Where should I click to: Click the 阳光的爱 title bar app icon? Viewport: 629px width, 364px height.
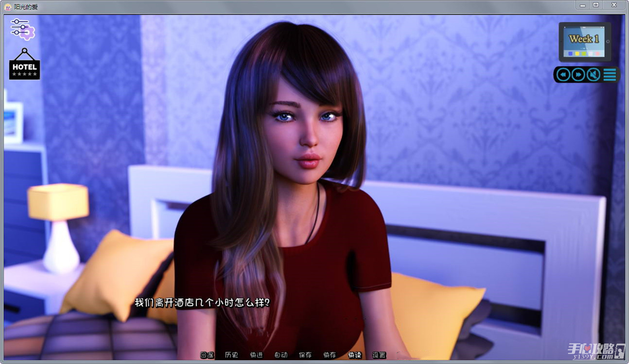(8, 7)
